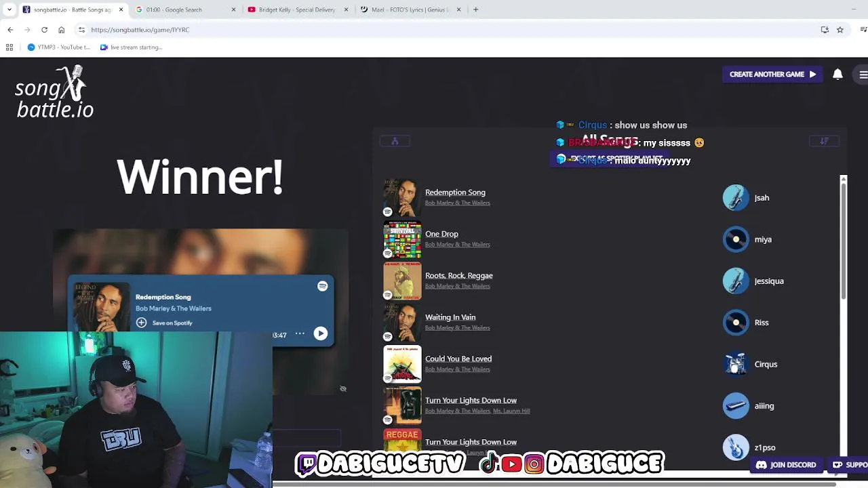Select player name Cirqus in the list

pyautogui.click(x=766, y=365)
